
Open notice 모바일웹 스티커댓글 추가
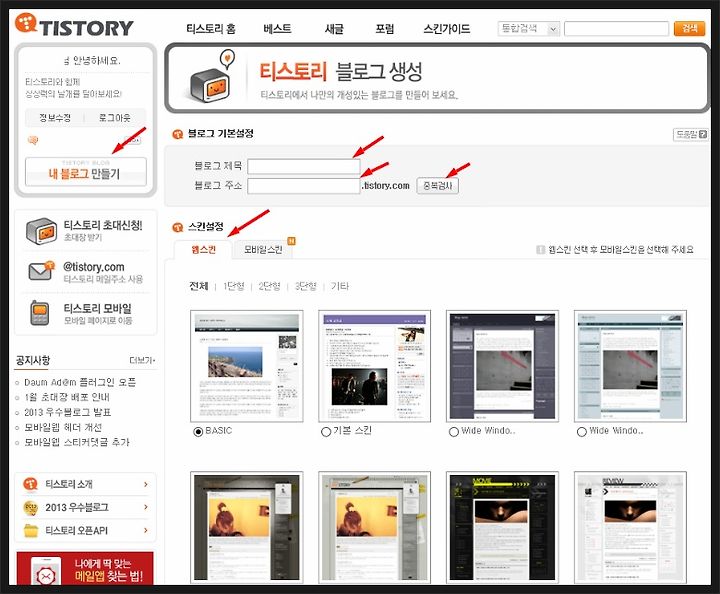tap(77, 443)
